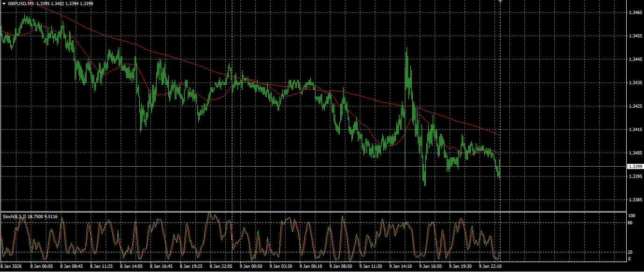Click the '9 Jan 19:30' time label
This screenshot has width=644, height=272.
460,266
